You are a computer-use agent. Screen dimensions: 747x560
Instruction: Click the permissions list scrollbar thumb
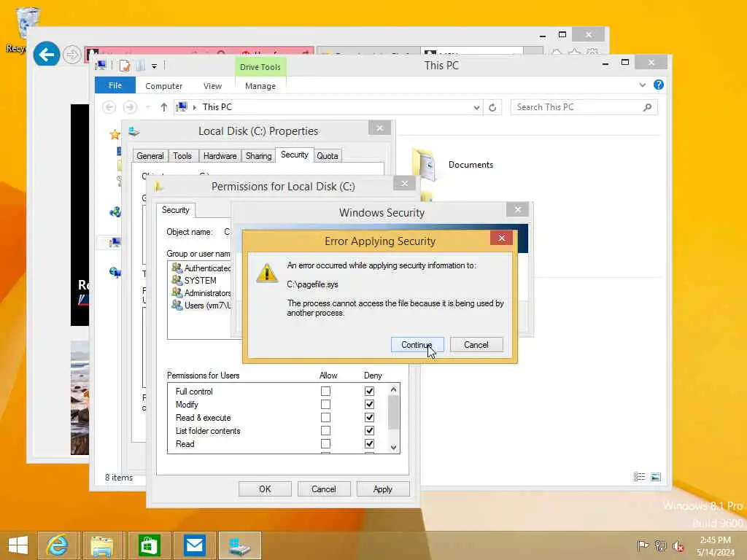(x=393, y=413)
